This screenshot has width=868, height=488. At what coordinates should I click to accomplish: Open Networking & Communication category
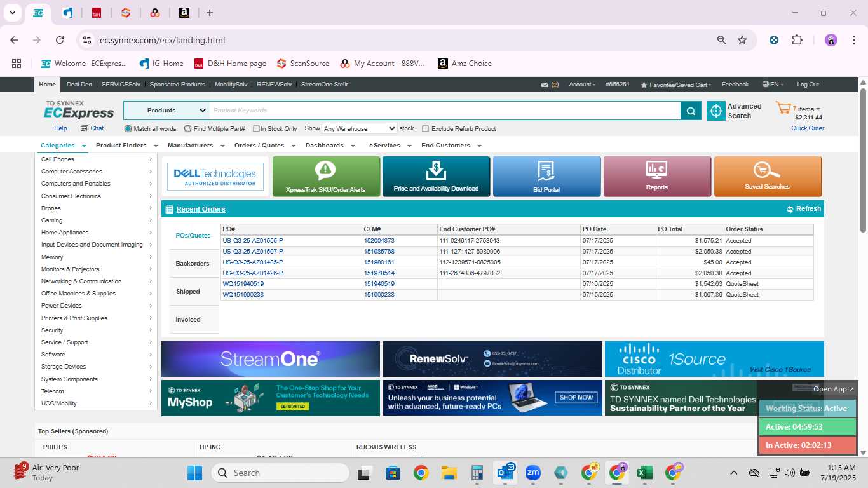pos(81,281)
